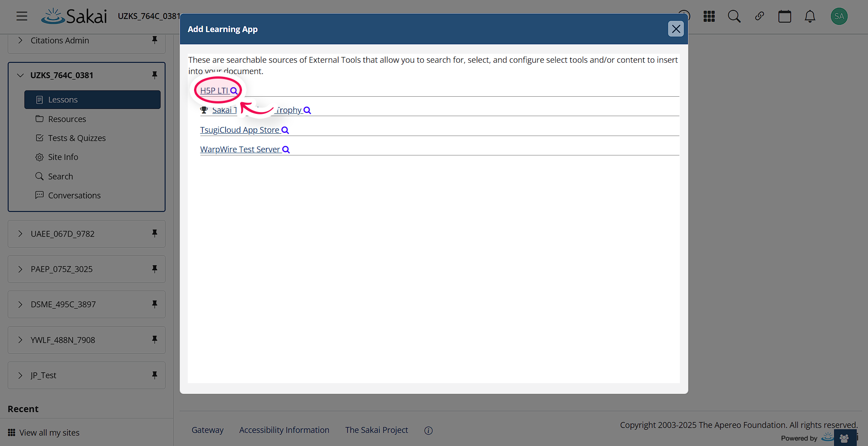This screenshot has height=446, width=868.
Task: Open the calendar icon in top bar
Action: [x=784, y=16]
